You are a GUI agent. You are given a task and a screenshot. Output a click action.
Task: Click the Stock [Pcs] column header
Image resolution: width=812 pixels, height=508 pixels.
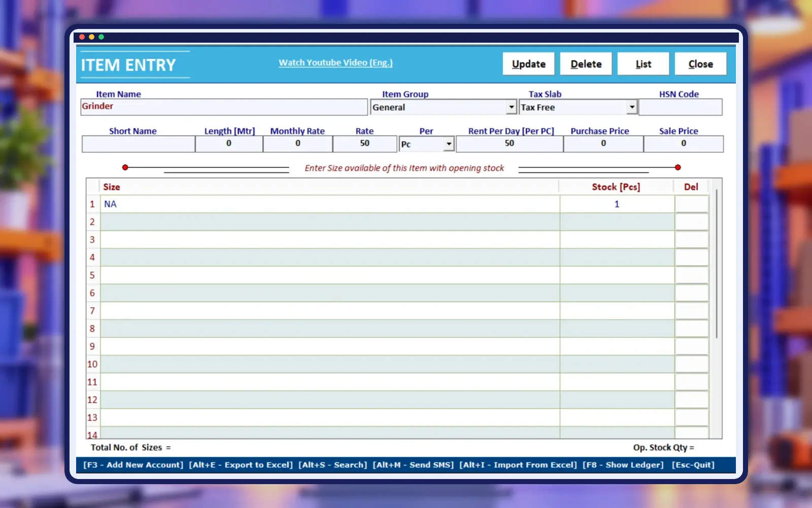pos(616,187)
